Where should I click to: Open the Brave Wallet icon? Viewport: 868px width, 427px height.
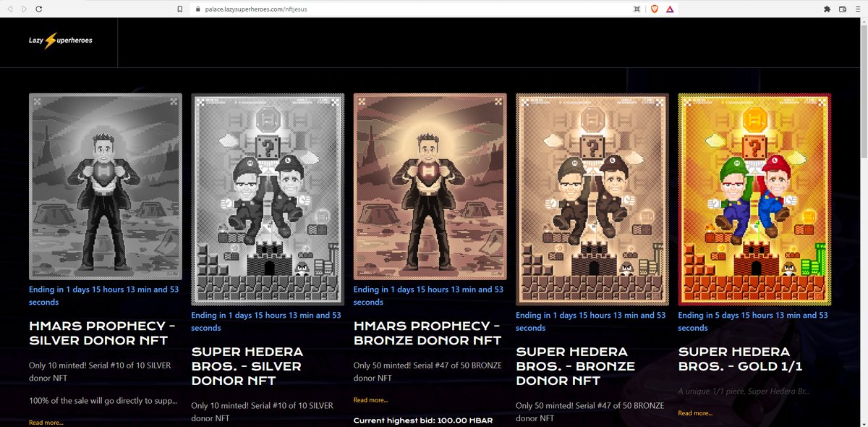[843, 9]
